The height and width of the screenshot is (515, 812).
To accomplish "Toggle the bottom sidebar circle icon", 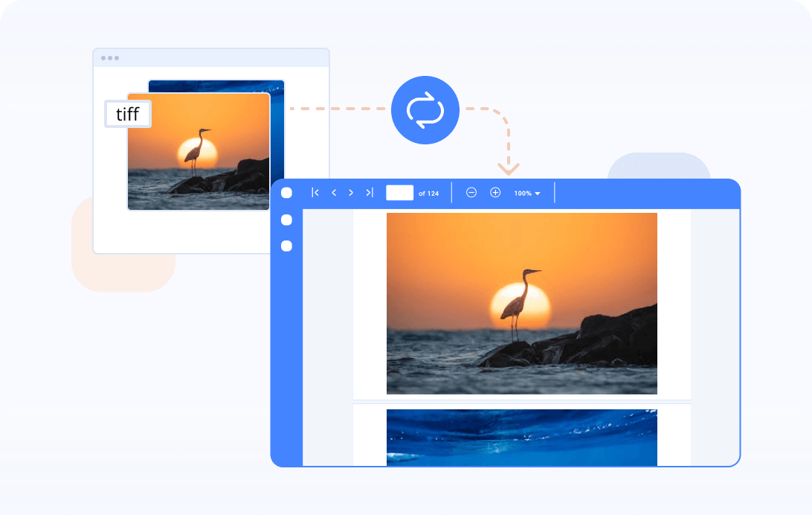I will click(286, 246).
